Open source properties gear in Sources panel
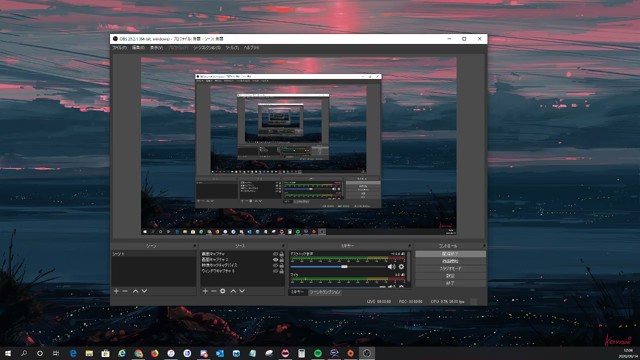This screenshot has height=360, width=640. (x=222, y=291)
